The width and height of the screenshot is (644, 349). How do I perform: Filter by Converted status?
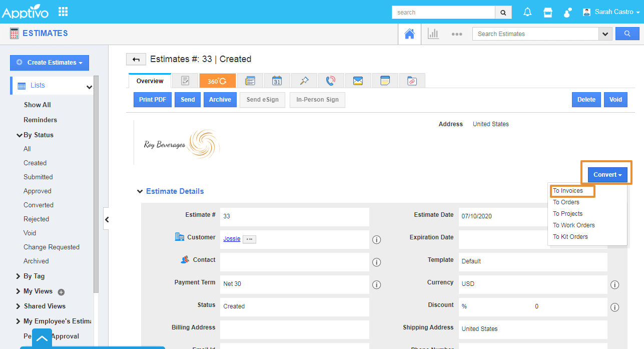(39, 205)
